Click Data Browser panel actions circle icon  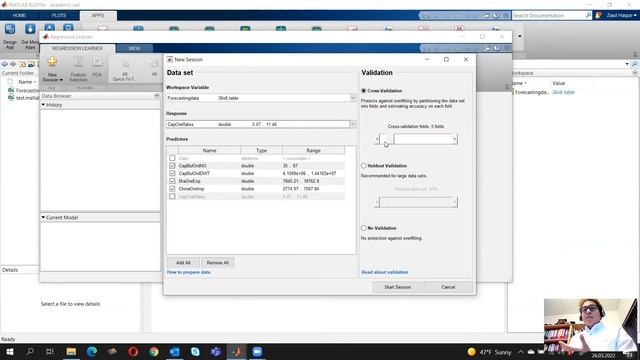[157, 96]
